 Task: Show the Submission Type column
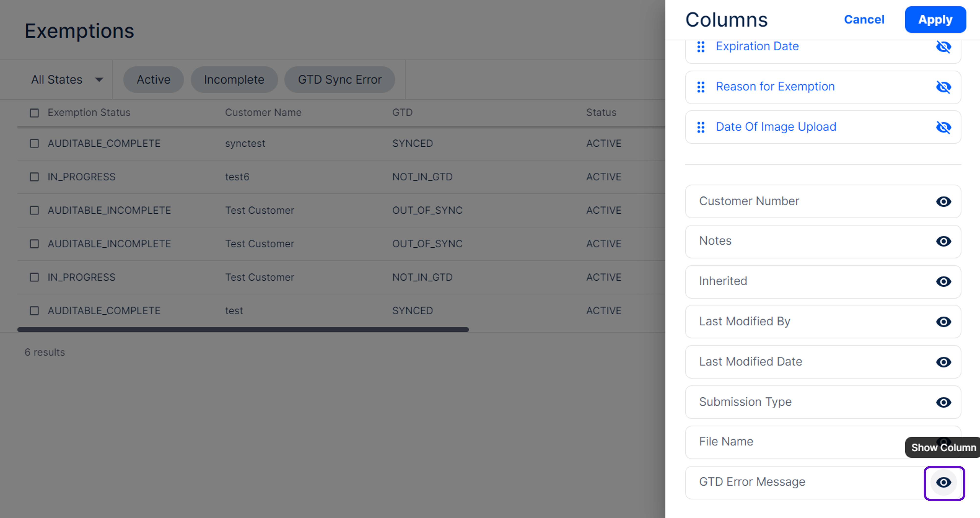(943, 402)
